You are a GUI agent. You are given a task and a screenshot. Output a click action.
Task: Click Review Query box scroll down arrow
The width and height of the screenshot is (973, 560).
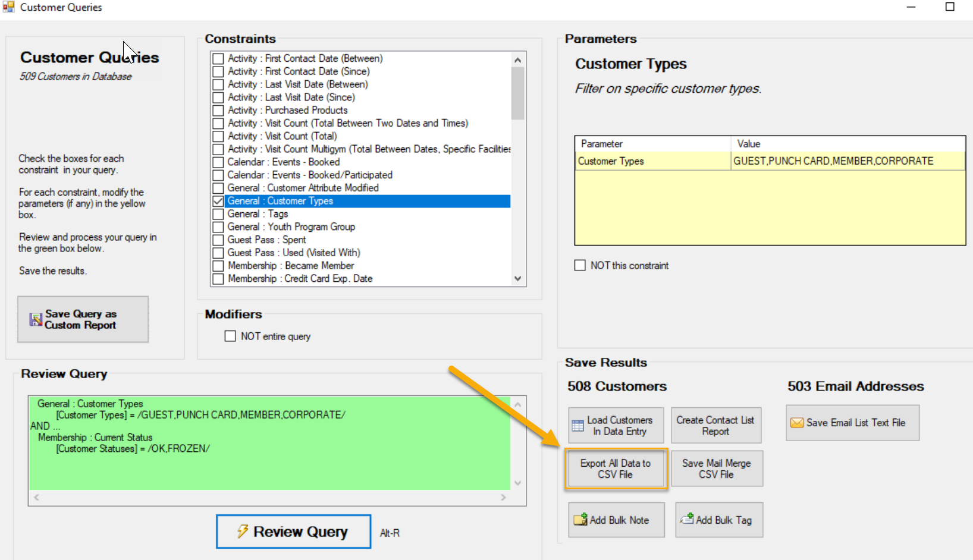(517, 483)
